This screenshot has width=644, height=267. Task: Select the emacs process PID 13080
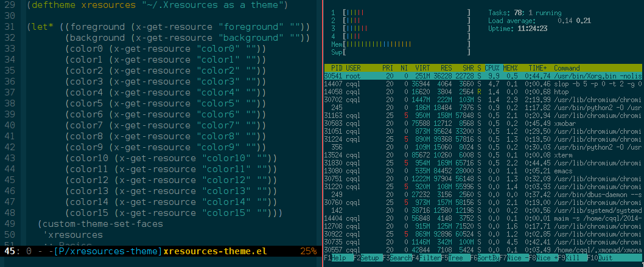coord(483,171)
